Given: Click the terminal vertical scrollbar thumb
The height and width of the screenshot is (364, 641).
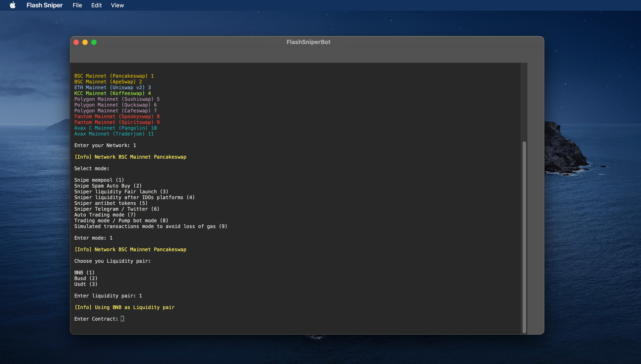Looking at the screenshot, I should coord(524,237).
